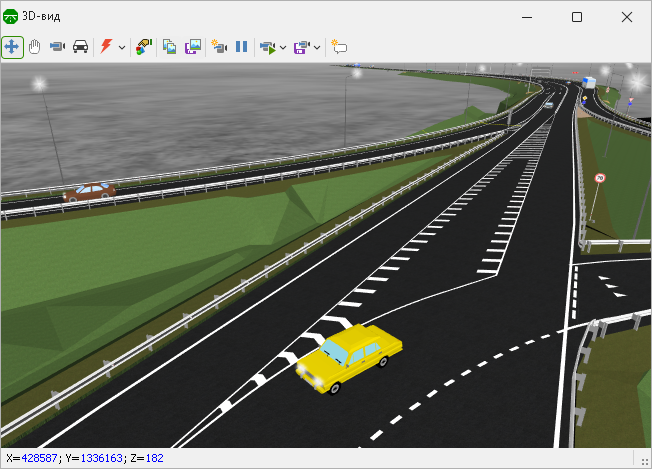Click the Z coordinate value 182
The width and height of the screenshot is (652, 469).
point(155,458)
